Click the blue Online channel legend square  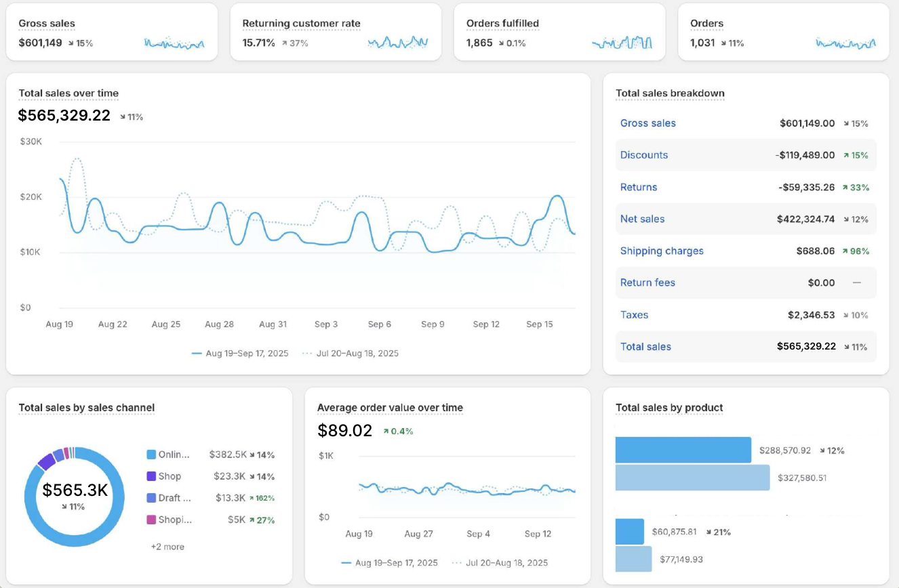point(151,455)
